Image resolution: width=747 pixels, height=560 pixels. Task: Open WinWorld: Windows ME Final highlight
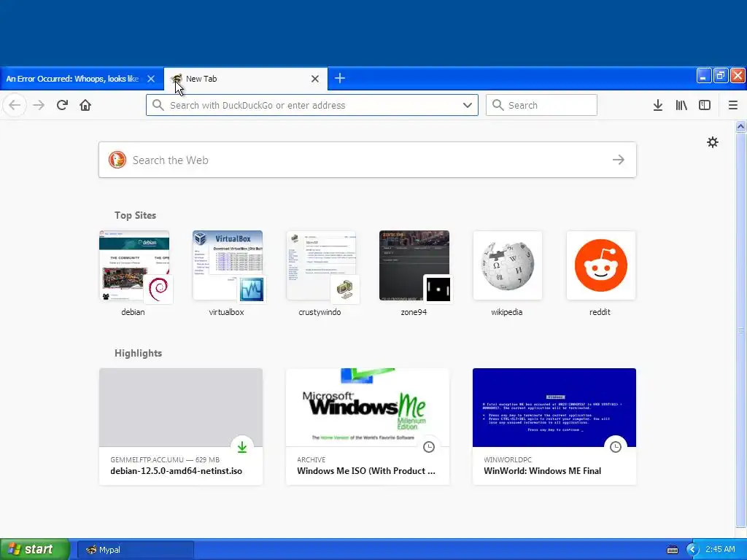(x=554, y=427)
